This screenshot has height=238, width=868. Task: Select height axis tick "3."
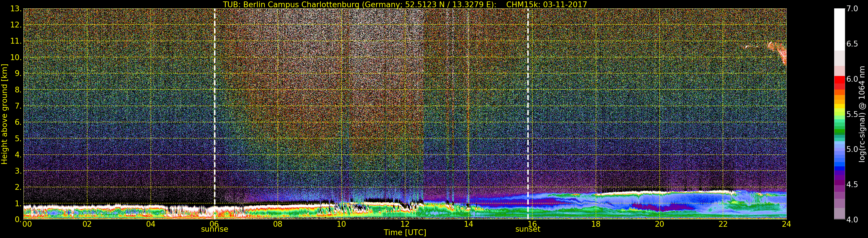tap(18, 171)
